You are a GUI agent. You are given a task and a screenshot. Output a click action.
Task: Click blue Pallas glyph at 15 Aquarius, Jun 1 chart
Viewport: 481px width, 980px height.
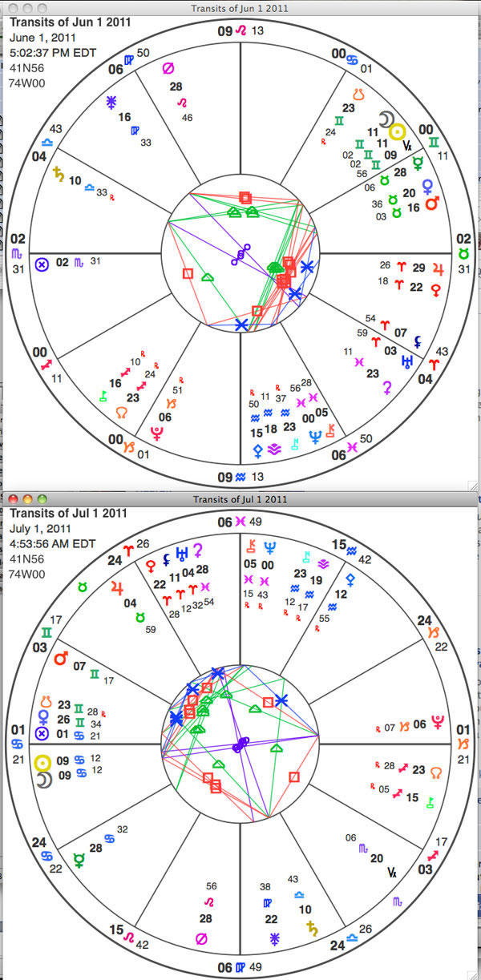click(x=257, y=452)
